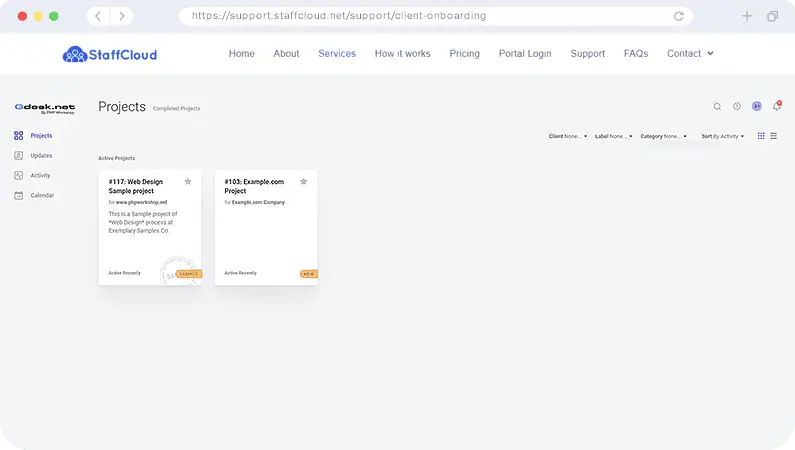
Task: Open Portal Login
Action: click(525, 54)
